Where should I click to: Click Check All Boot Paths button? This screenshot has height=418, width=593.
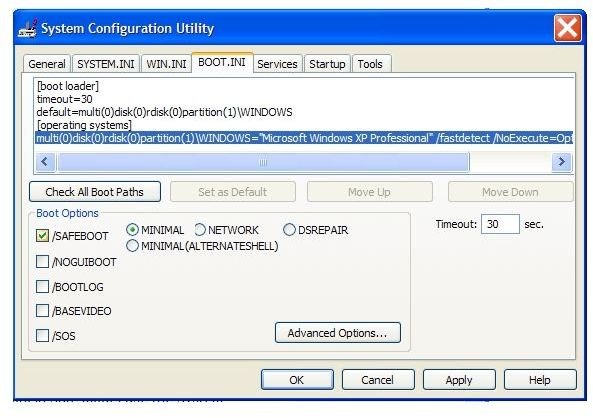[x=95, y=192]
